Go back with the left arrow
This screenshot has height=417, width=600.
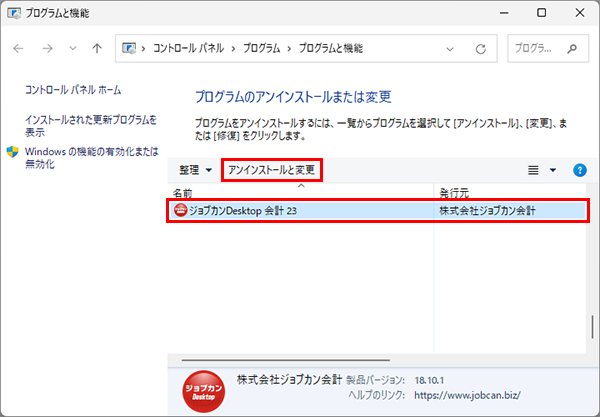[18, 48]
